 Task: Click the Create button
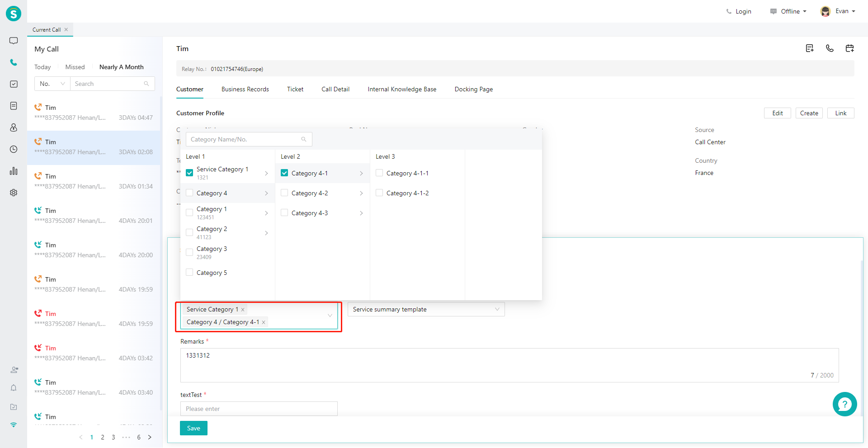click(809, 113)
